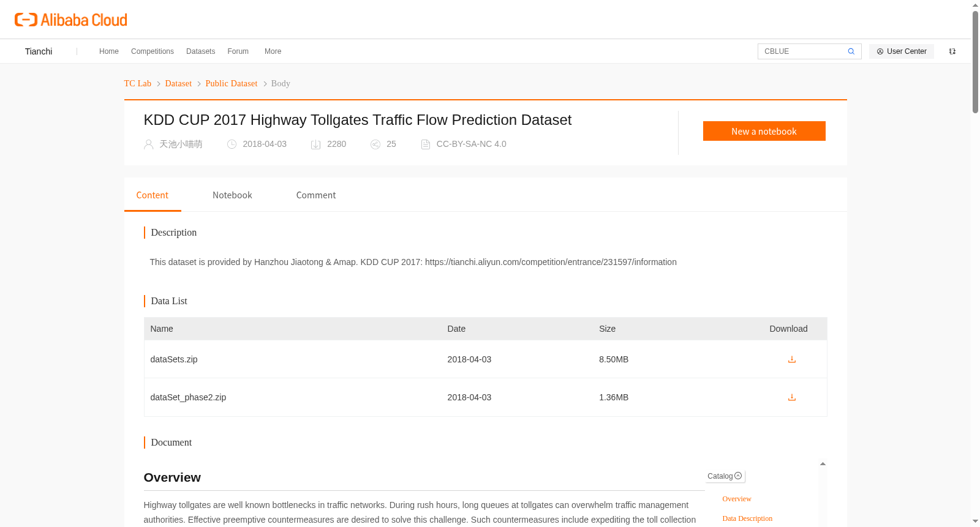Expand the More menu
Viewport: 980px width, 527px height.
click(273, 51)
